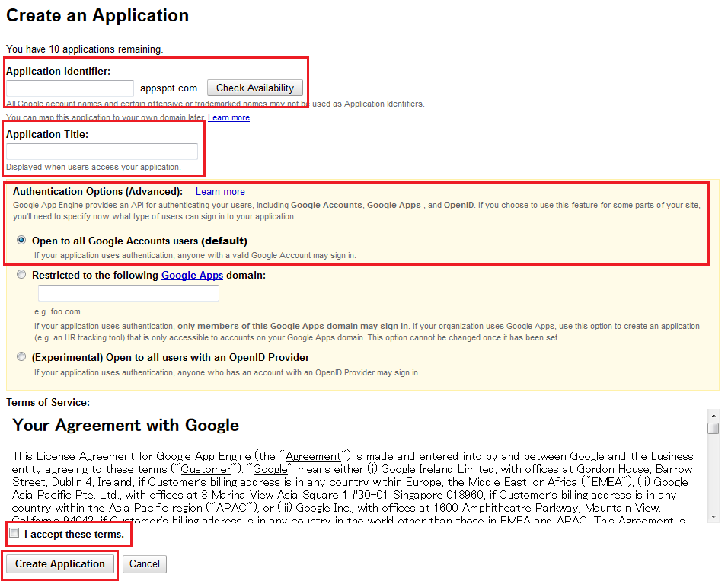Tick the I accept these terms checkbox
This screenshot has width=728, height=581.
pyautogui.click(x=14, y=533)
